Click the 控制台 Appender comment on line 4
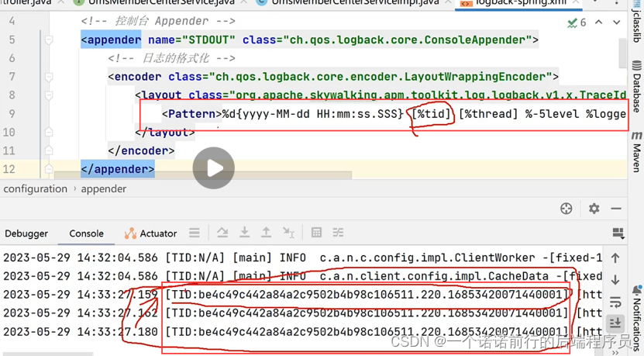Viewport: 644px width, 356px height. click(x=158, y=21)
